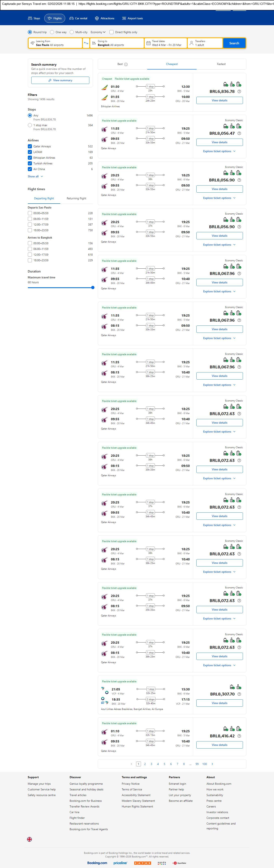Click the Attractions icon in navigation
The height and width of the screenshot is (868, 274).
coord(97,18)
